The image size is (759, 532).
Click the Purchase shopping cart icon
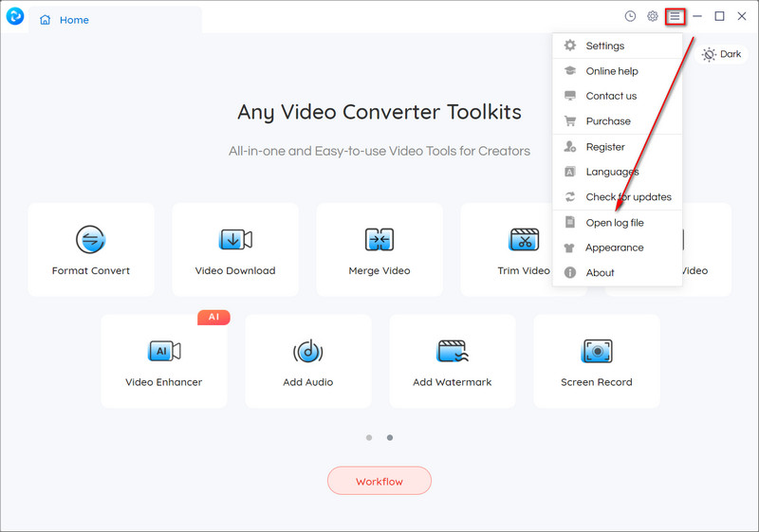tap(570, 121)
